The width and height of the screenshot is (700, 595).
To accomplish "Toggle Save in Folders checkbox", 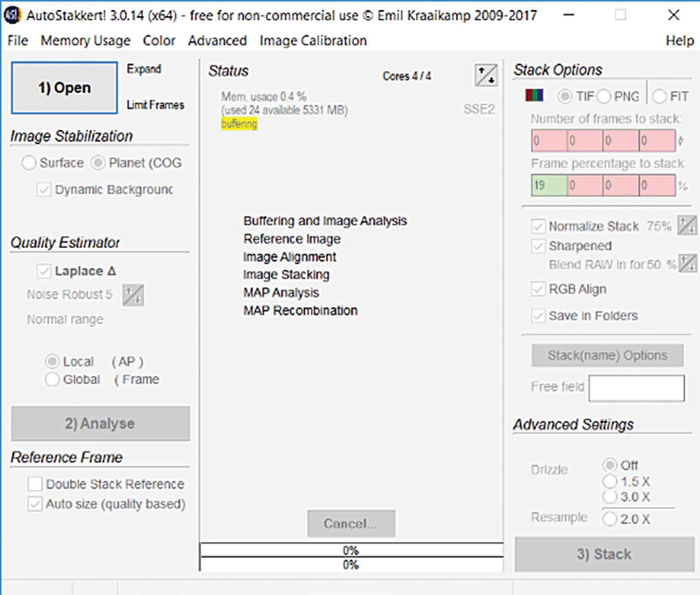I will [x=538, y=316].
